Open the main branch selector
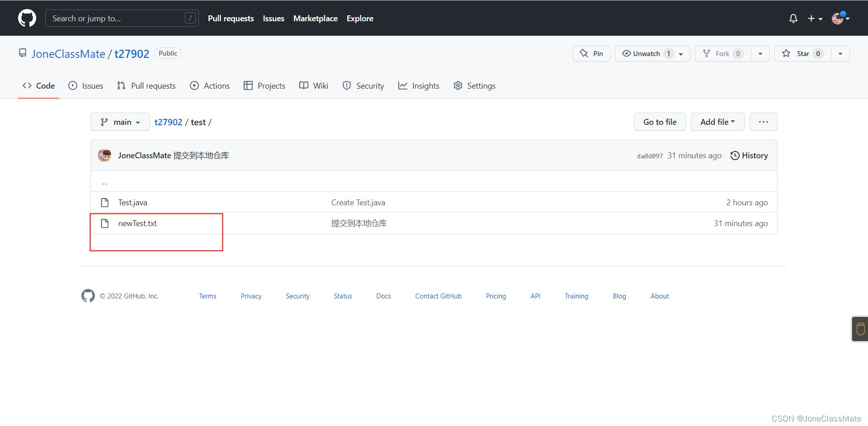Image resolution: width=868 pixels, height=426 pixels. pos(120,122)
